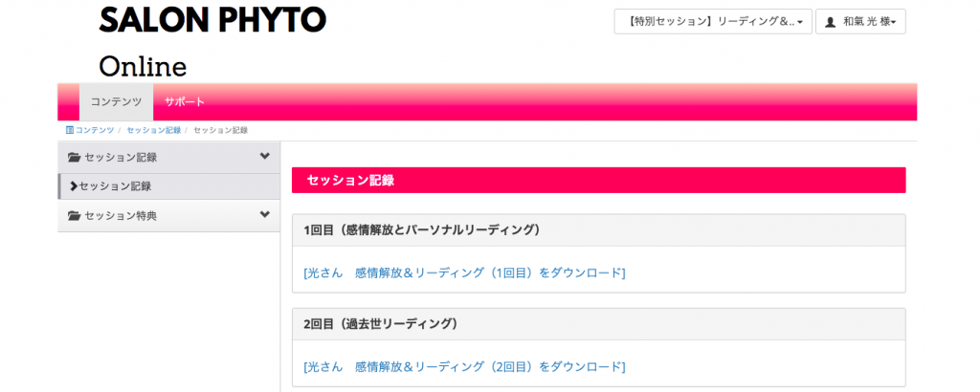Image resolution: width=980 pixels, height=392 pixels.
Task: Click the folder icon beside セッション記録
Action: click(x=75, y=158)
